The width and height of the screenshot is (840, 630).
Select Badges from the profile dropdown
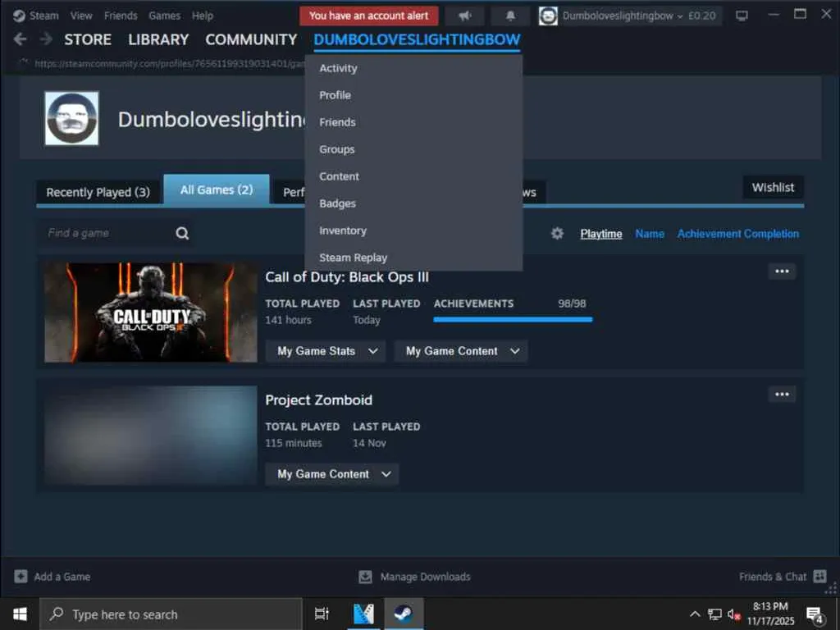pyautogui.click(x=413, y=203)
